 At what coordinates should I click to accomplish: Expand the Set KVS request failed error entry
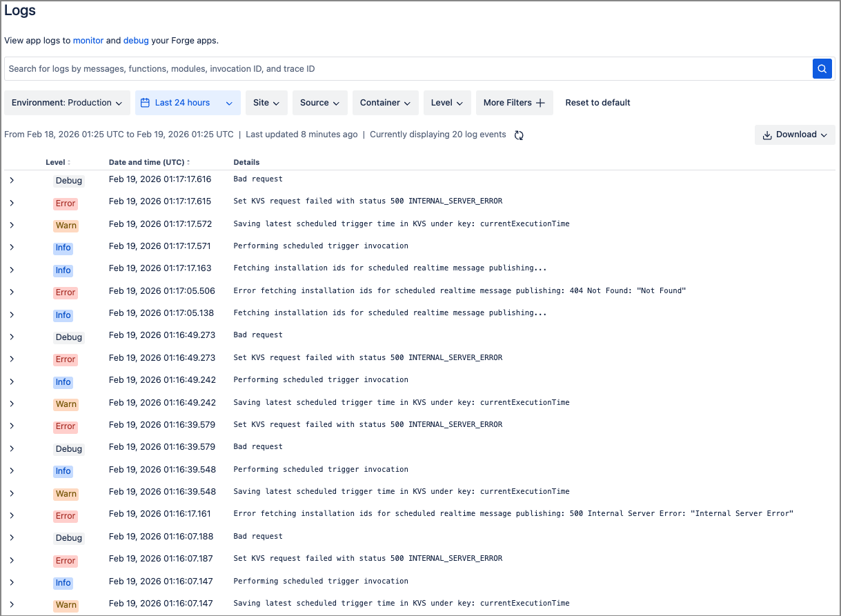[12, 201]
